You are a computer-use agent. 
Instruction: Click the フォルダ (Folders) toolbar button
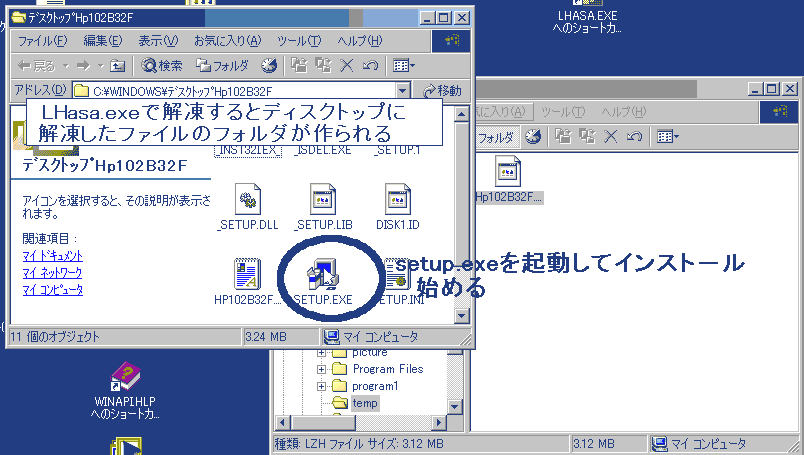click(222, 66)
